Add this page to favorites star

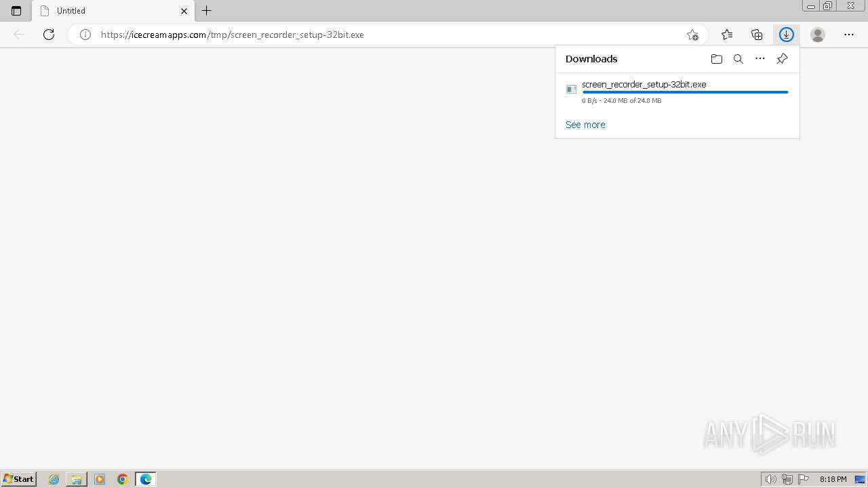pos(692,35)
